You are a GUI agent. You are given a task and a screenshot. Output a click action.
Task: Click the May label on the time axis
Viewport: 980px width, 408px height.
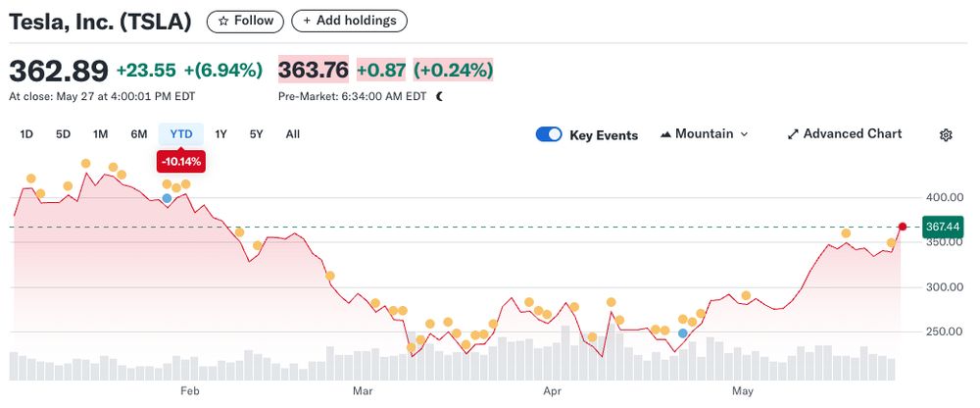[x=743, y=391]
